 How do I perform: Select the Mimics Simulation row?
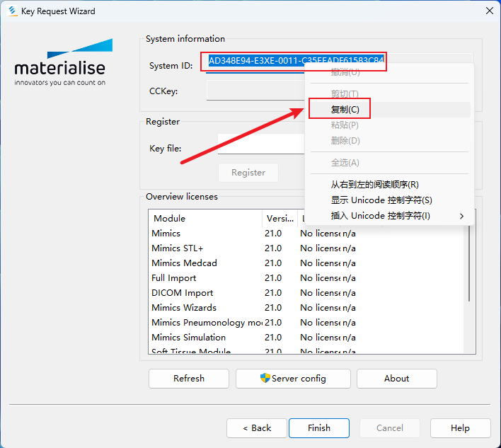(x=306, y=338)
